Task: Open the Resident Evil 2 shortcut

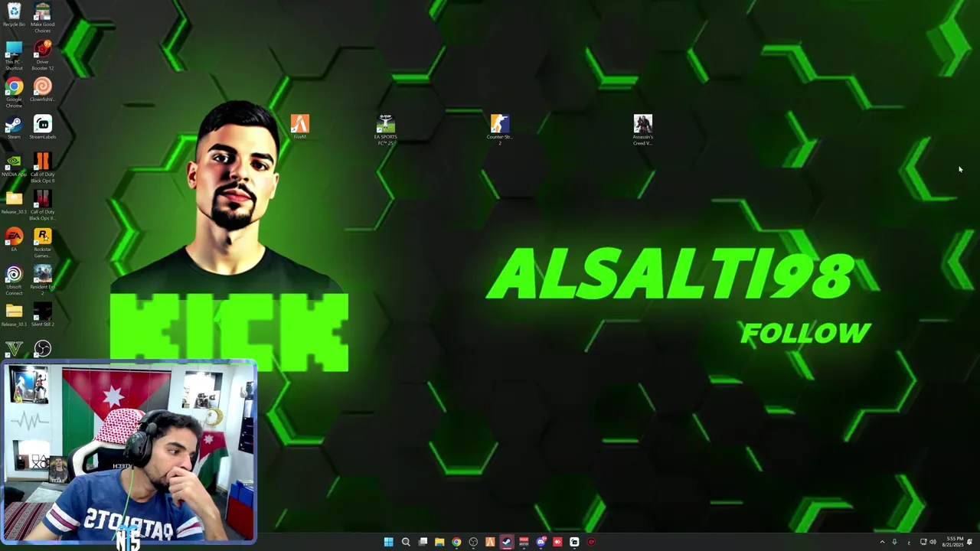Action: tap(43, 280)
